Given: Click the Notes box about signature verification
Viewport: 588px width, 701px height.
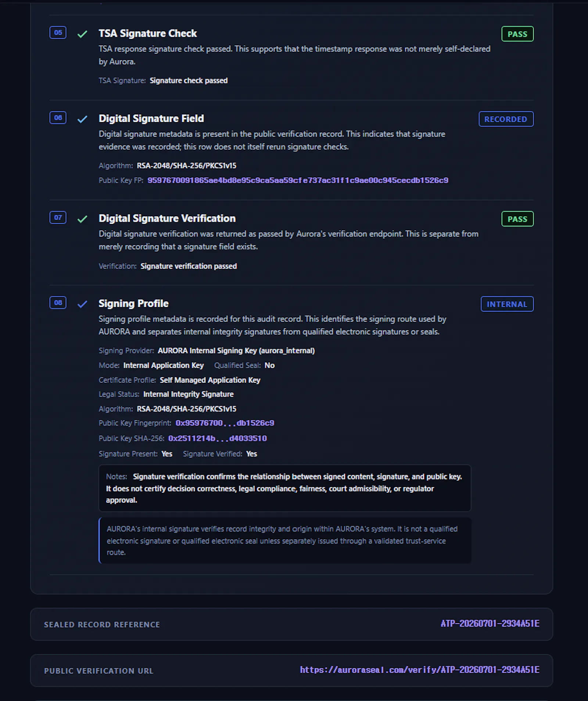Looking at the screenshot, I should pos(285,488).
